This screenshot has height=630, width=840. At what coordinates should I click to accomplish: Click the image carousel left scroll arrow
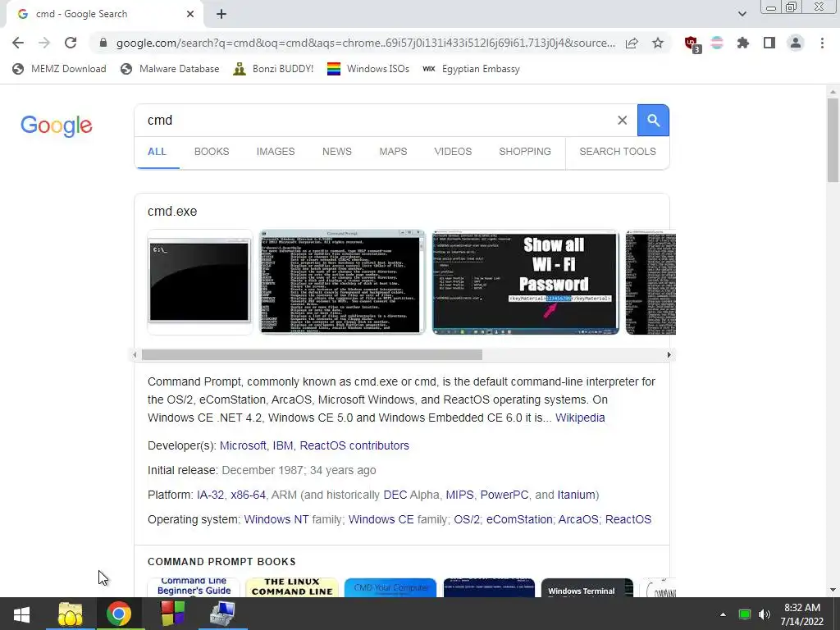(135, 354)
